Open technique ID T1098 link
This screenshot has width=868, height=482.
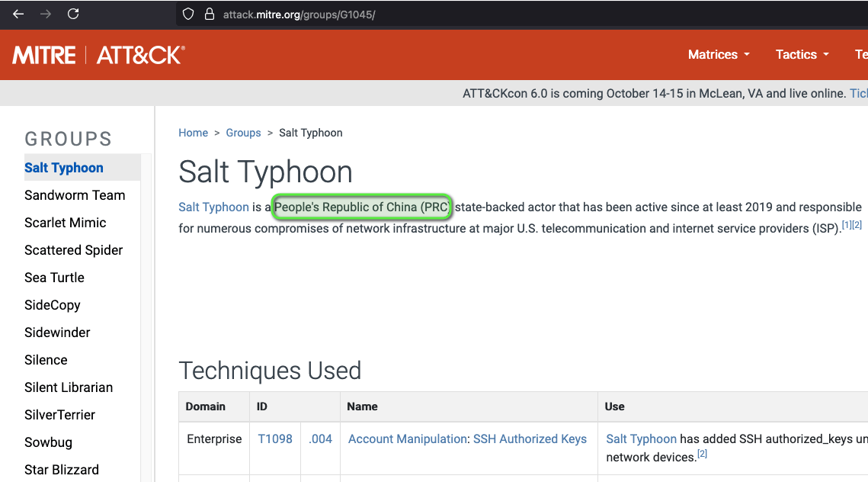pos(275,439)
